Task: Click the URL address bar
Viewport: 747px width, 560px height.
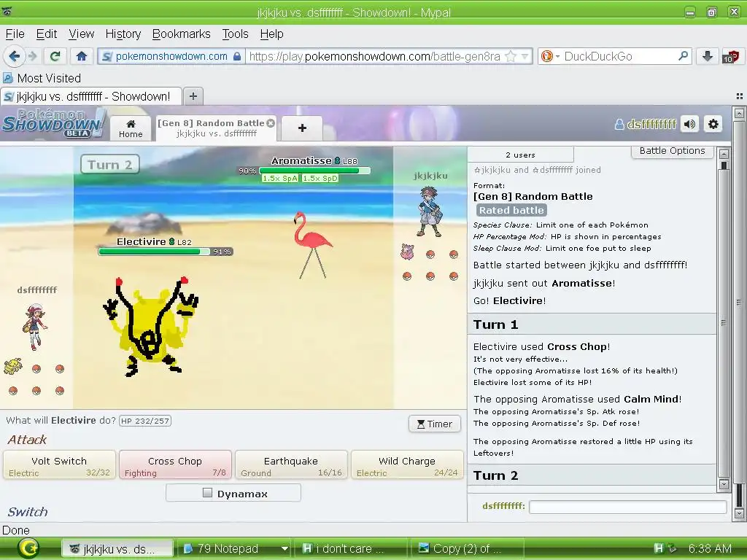Action: pos(374,56)
